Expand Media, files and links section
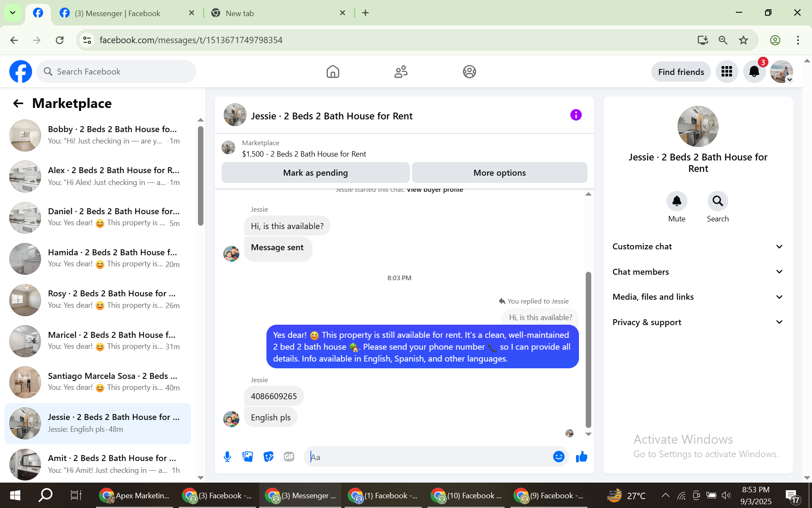 (698, 297)
